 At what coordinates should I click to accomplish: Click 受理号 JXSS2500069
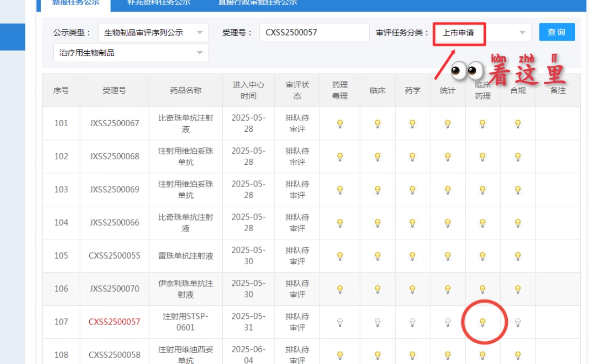coord(115,189)
